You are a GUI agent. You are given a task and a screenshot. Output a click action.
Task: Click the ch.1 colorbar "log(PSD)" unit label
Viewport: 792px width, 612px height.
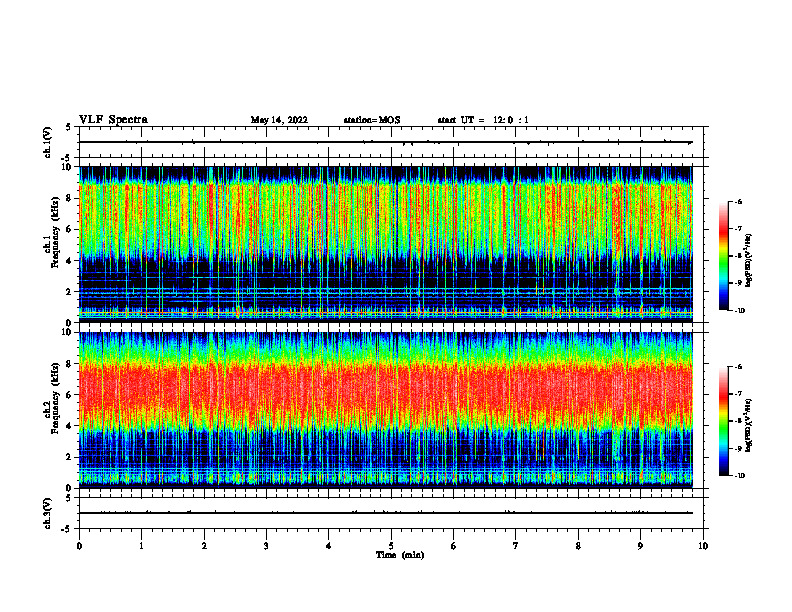pos(749,260)
